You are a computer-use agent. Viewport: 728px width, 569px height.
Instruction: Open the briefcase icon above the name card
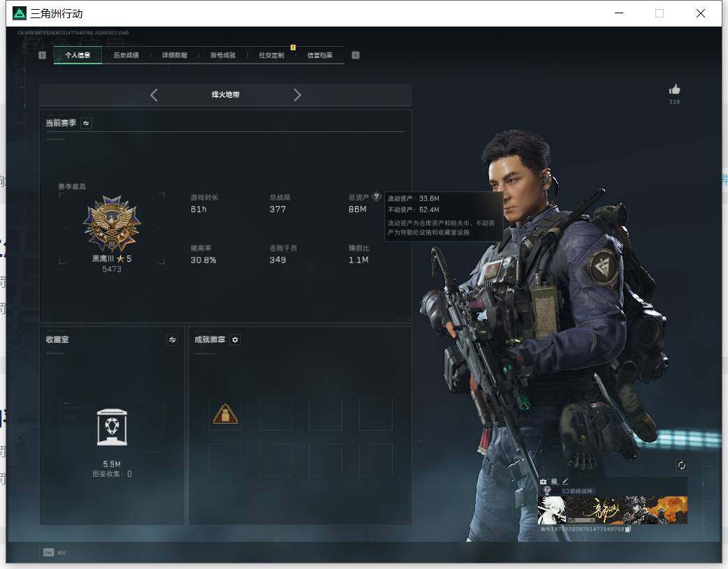tap(544, 482)
